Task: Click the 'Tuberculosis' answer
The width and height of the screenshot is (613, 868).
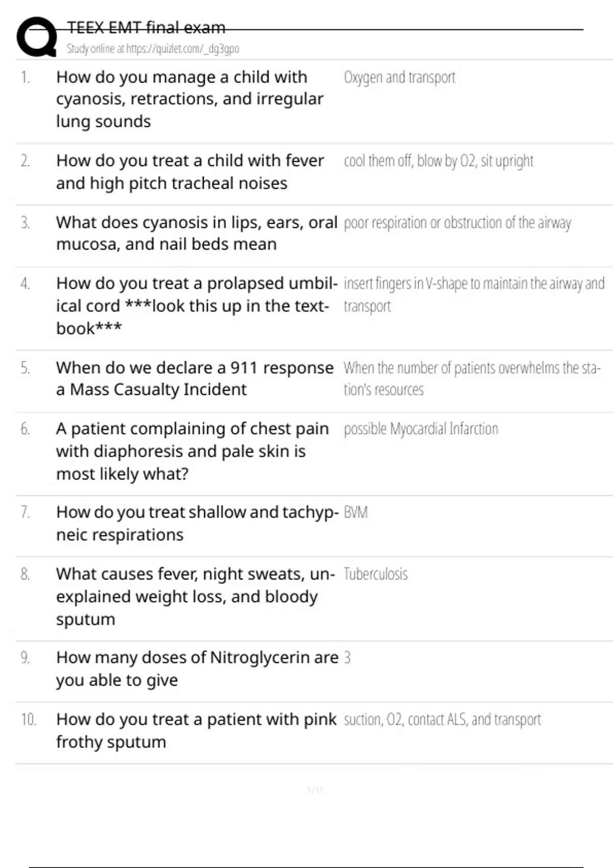Action: [x=375, y=574]
